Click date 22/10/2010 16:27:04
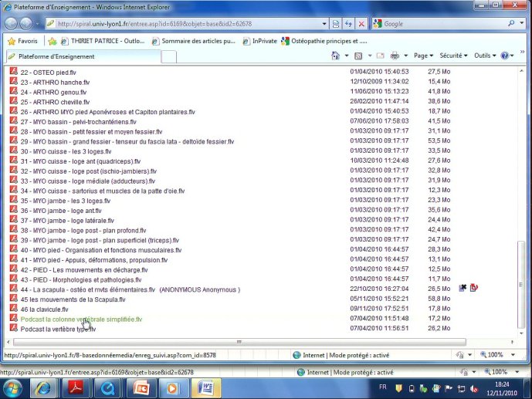The image size is (532, 399). click(379, 289)
